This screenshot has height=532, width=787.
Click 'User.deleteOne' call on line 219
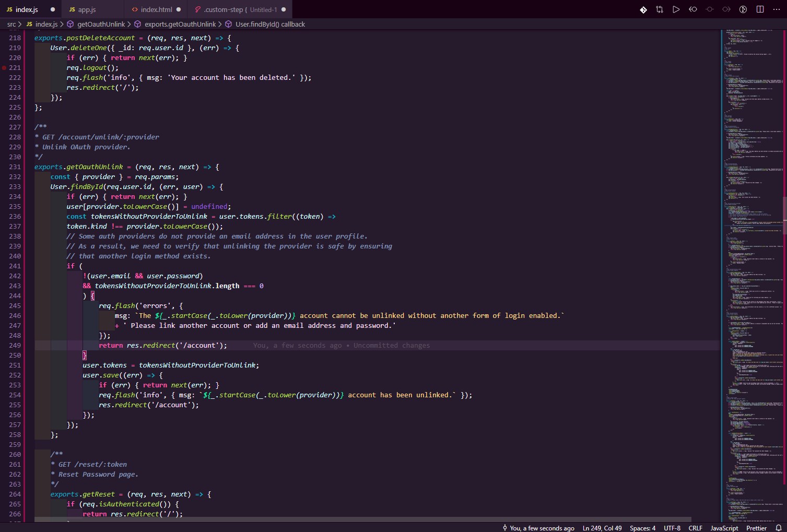[78, 48]
